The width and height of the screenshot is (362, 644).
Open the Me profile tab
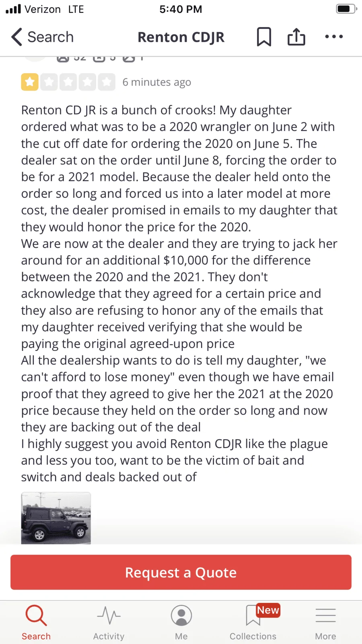tap(181, 622)
